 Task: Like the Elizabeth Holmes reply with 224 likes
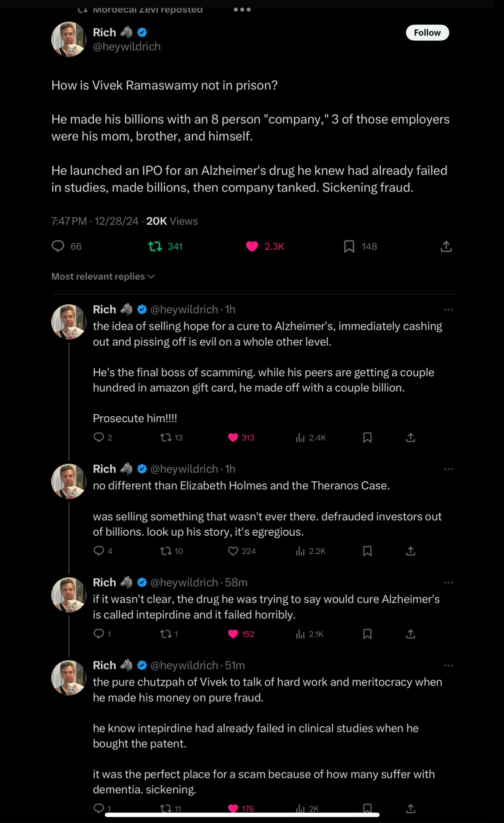(233, 551)
